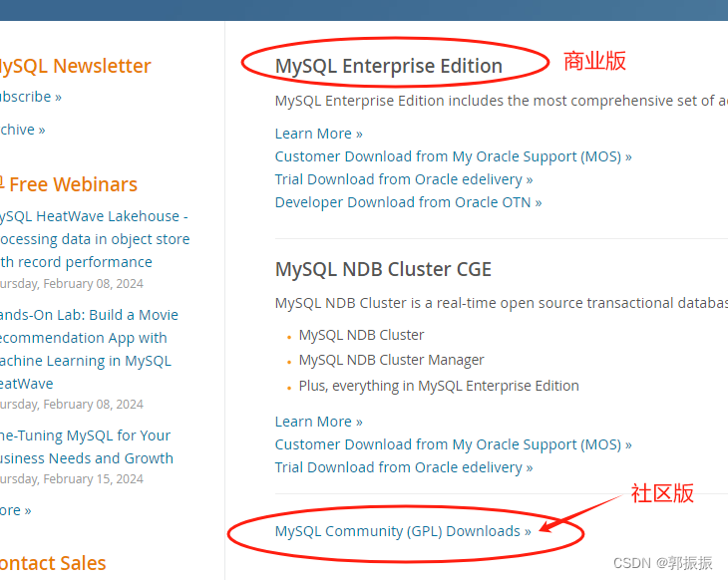
Task: Open Developer Download from Oracle OTN link
Action: click(408, 202)
